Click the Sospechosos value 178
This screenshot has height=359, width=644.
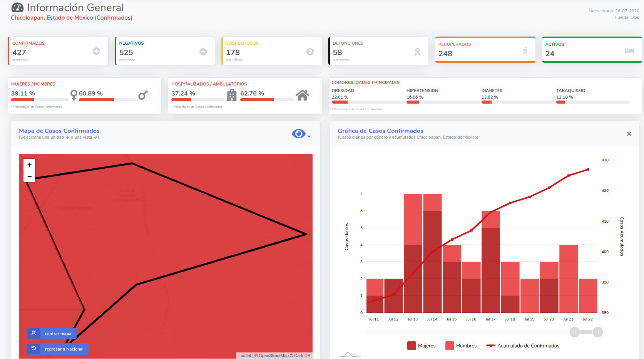[233, 52]
